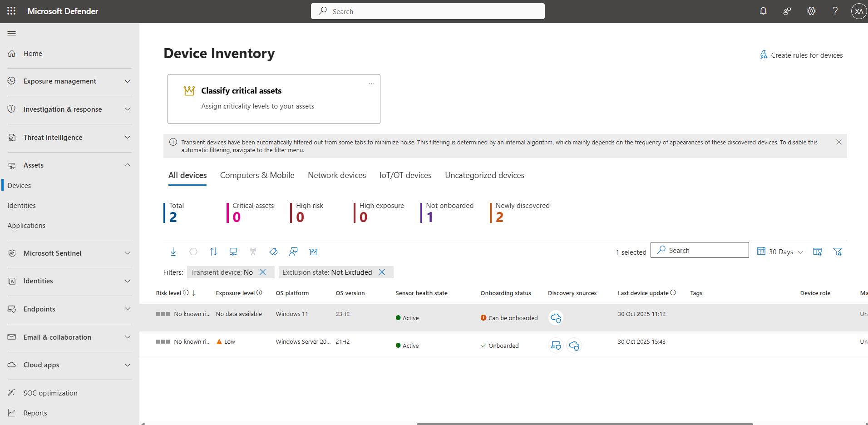Expand the Endpoints section

point(128,309)
